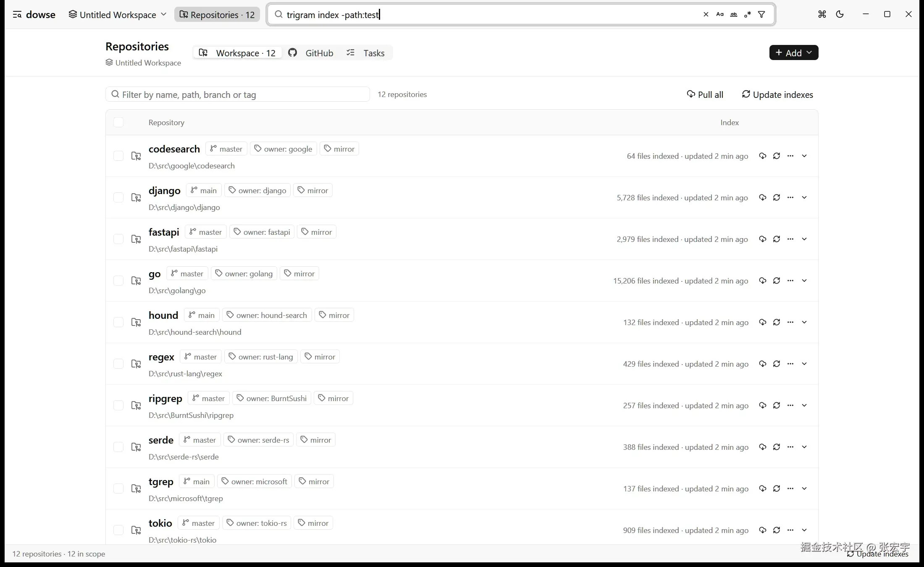Open the Untitled Workspace dropdown

(118, 15)
